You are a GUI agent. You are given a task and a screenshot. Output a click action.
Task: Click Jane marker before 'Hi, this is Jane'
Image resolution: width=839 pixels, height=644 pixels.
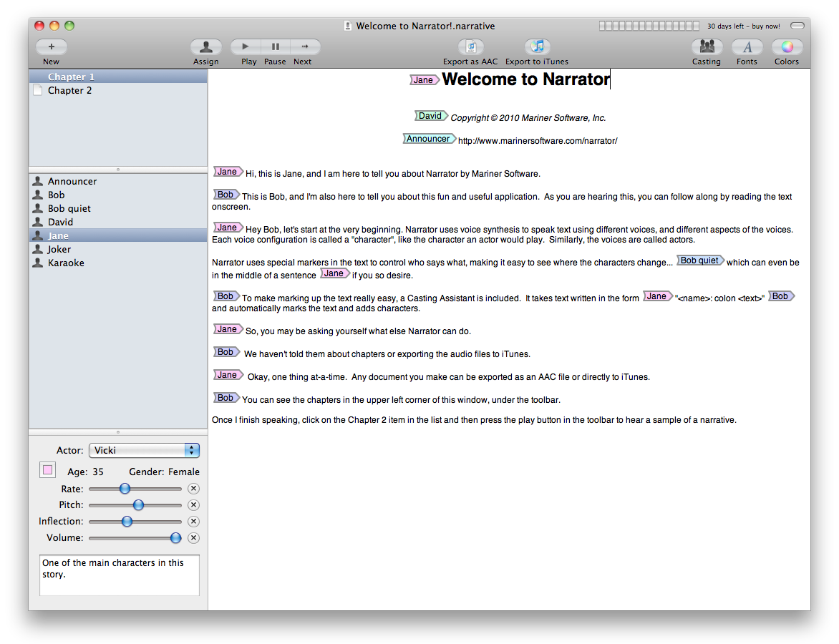(x=228, y=172)
